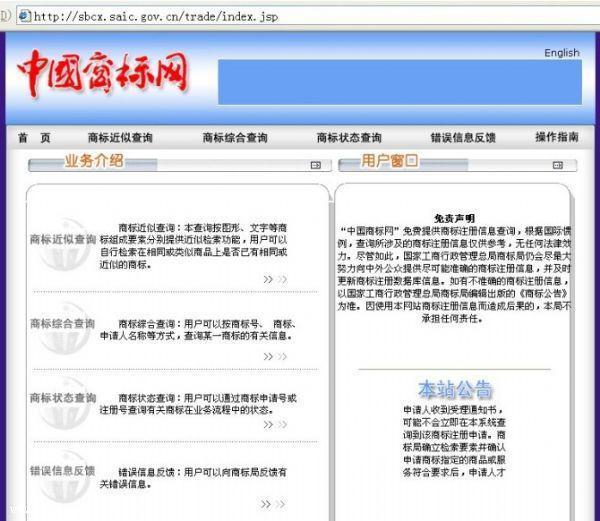Viewport: 600px width, 521px height.
Task: Click the 商标综合查询 description paragraph
Action: point(198,330)
